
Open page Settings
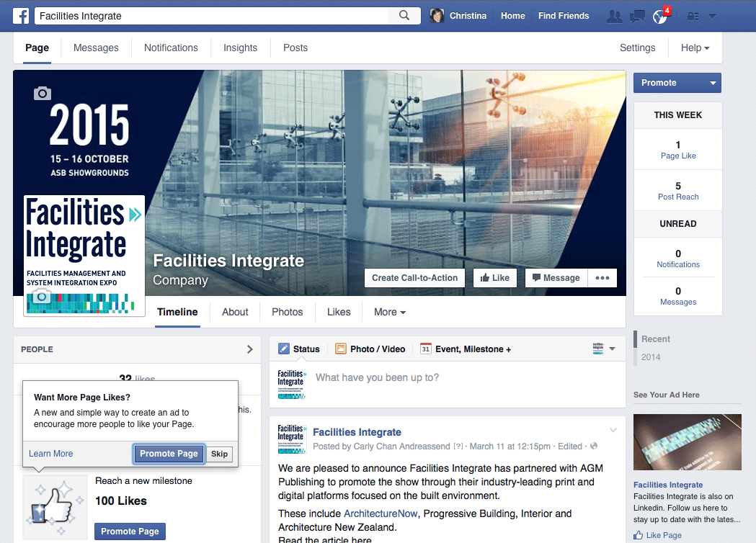pyautogui.click(x=637, y=48)
